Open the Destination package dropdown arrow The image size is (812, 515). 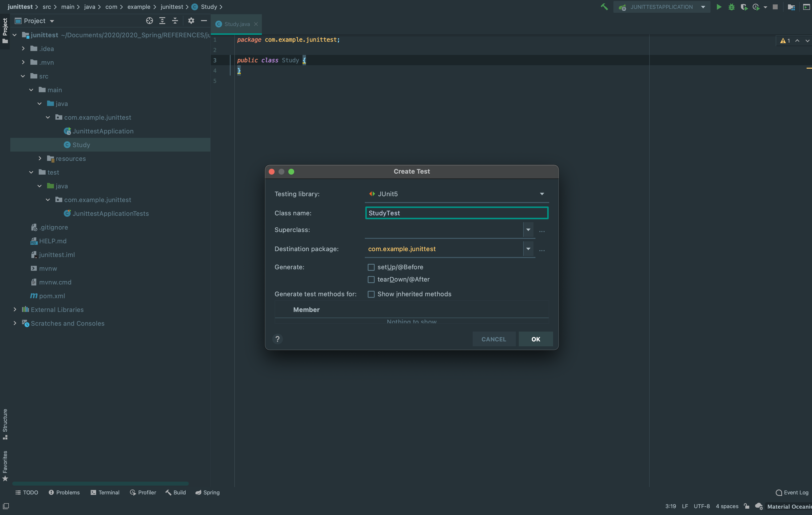tap(528, 249)
